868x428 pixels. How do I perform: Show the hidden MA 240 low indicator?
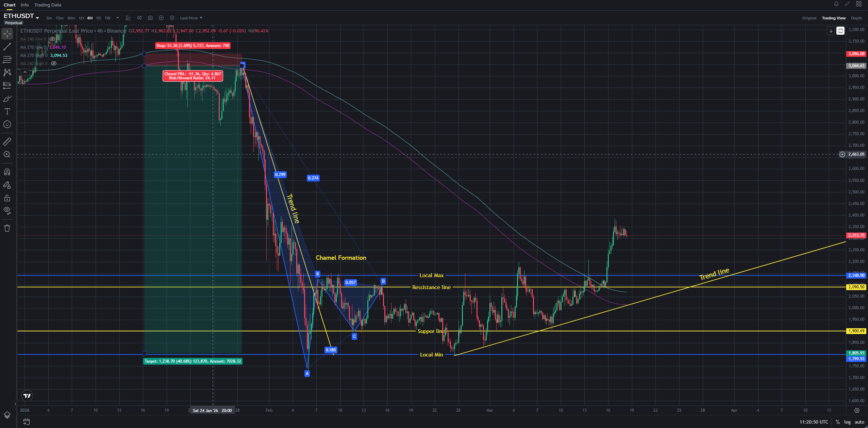click(x=52, y=39)
